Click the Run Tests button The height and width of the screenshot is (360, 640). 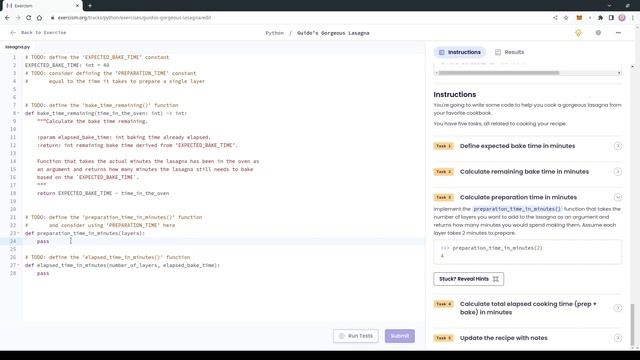356,336
